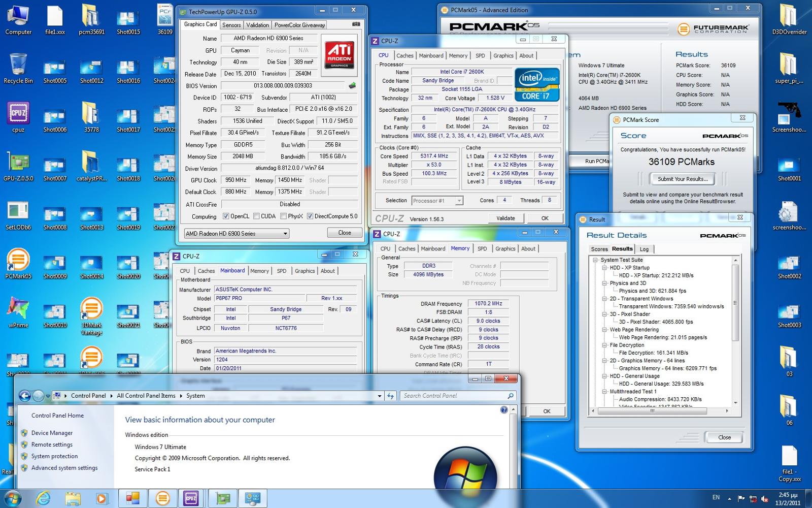This screenshot has width=812, height=508.
Task: Click the Control Panel help question icon
Action: 504,410
